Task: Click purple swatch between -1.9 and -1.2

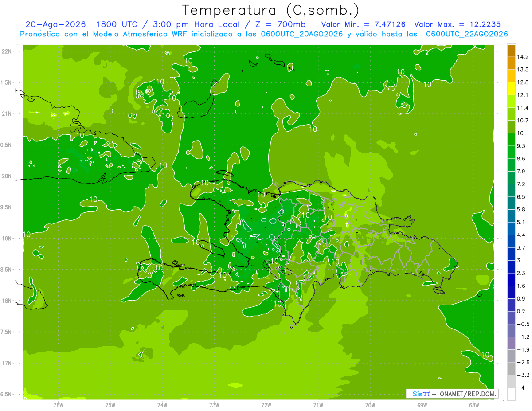Action: (511, 343)
